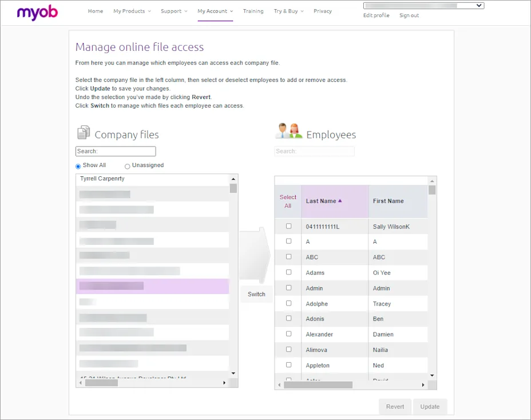Click company files horizontal scrollbar thumb
Image resolution: width=531 pixels, height=420 pixels.
pos(101,383)
